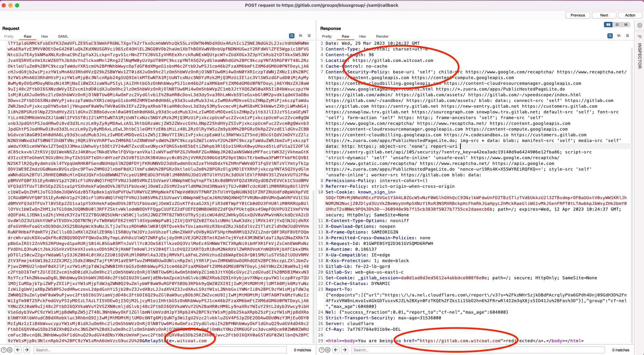This screenshot has width=644, height=355.
Task: Switch Request view to SAML tab
Action: click(x=63, y=36)
